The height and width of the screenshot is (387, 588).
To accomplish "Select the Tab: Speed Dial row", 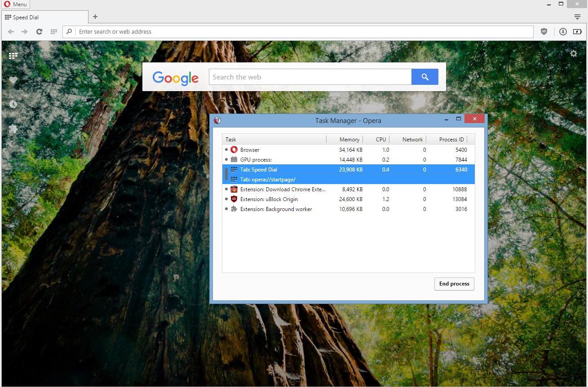I will [349, 170].
